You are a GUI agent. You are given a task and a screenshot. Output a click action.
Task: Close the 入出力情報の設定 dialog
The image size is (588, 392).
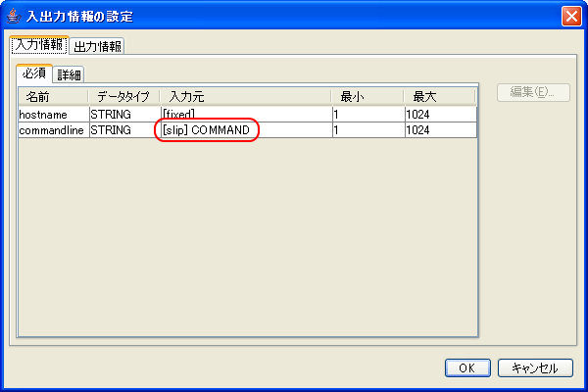click(x=571, y=16)
